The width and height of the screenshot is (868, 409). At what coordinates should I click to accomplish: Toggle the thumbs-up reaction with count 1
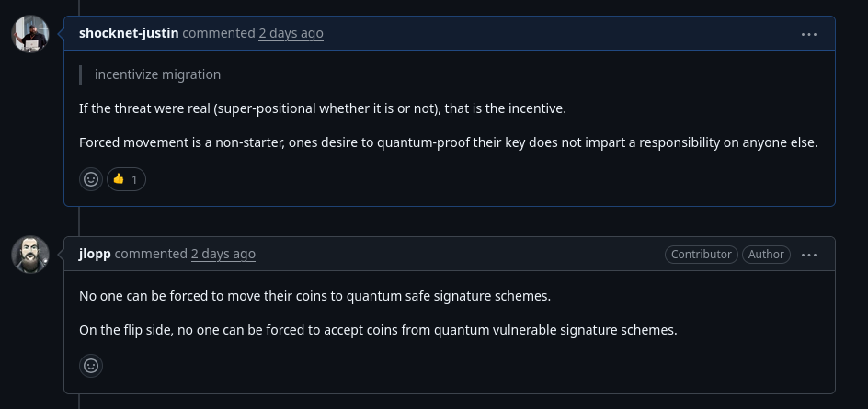[x=126, y=179]
